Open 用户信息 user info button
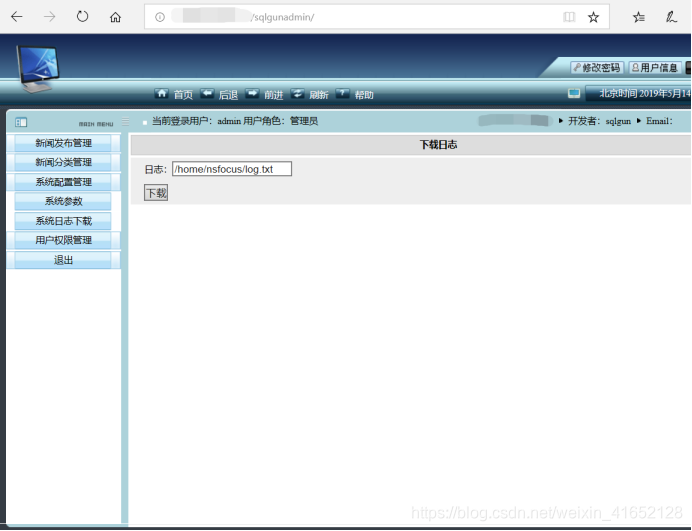This screenshot has width=692, height=531. point(654,68)
